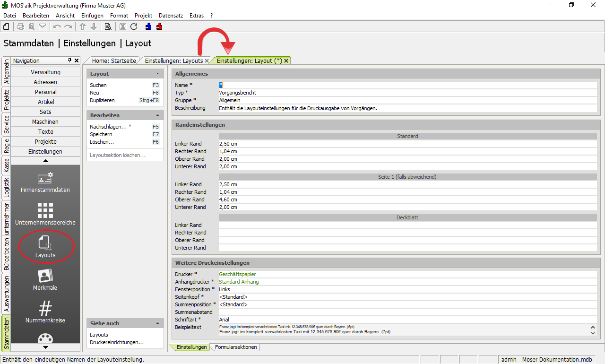The image size is (605, 364).
Task: Click Löschen... in Bearbeiten panel
Action: [102, 142]
